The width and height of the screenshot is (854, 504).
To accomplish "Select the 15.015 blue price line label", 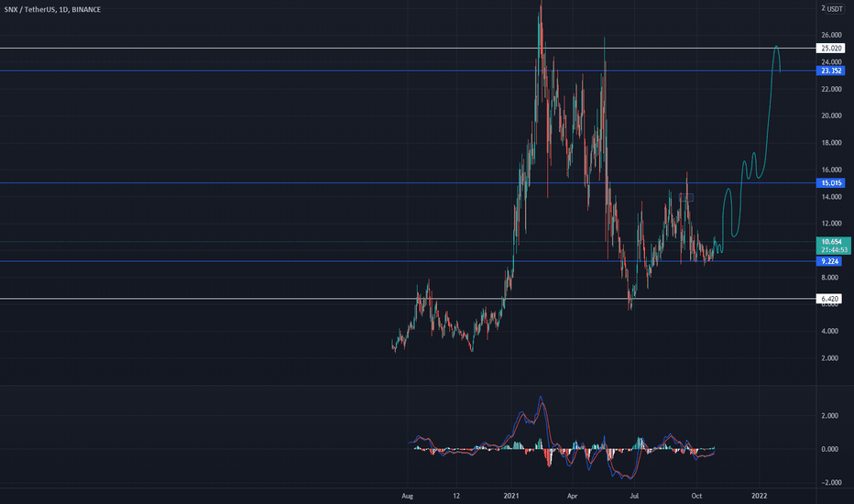I will coord(830,183).
